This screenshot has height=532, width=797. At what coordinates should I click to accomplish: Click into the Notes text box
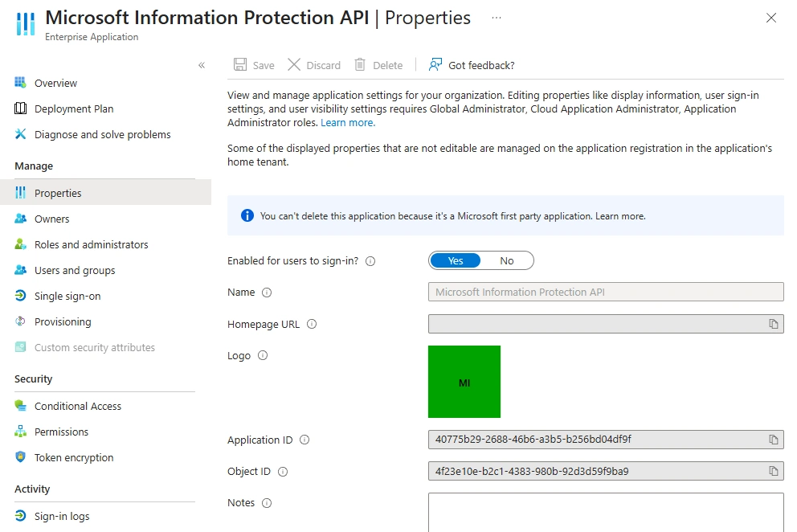606,512
